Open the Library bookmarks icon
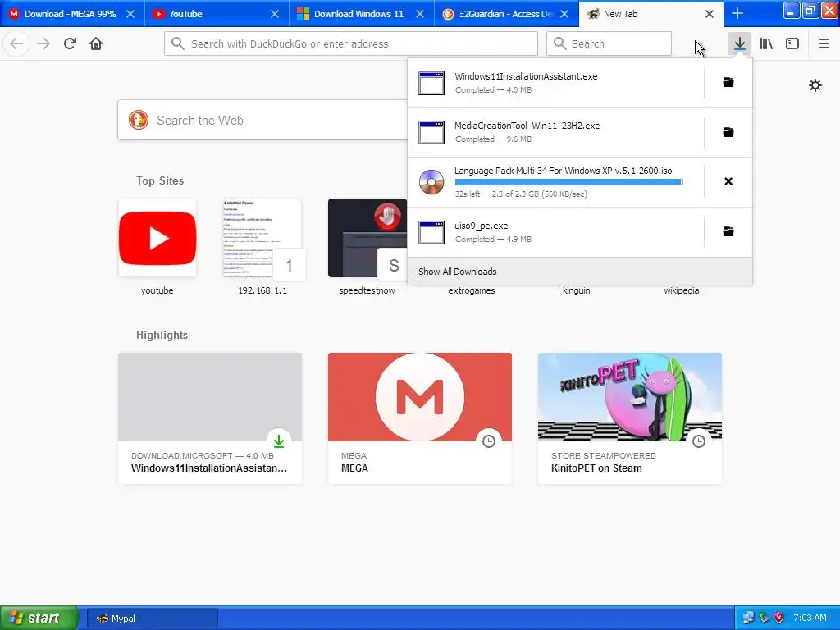 (766, 43)
